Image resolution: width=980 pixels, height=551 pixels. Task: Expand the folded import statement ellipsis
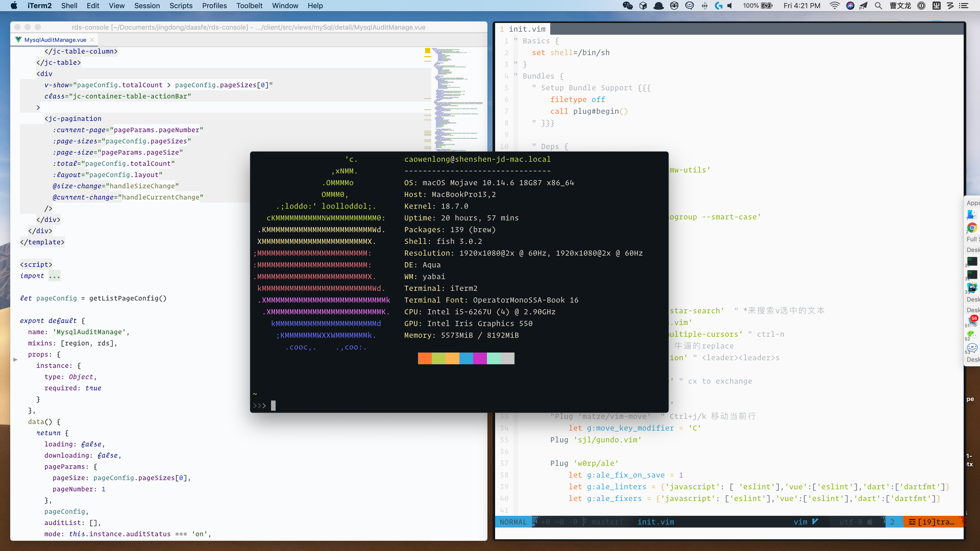coord(54,276)
